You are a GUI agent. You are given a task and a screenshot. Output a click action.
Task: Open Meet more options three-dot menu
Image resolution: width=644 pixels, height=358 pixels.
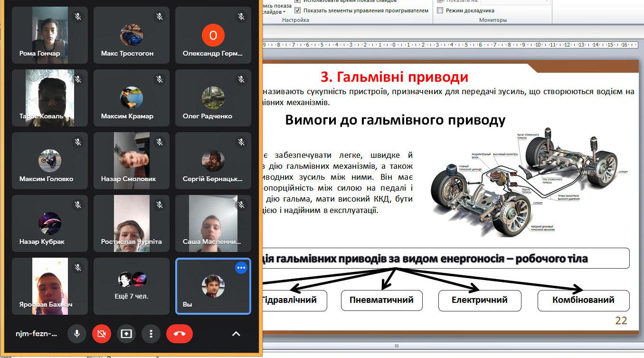[151, 334]
